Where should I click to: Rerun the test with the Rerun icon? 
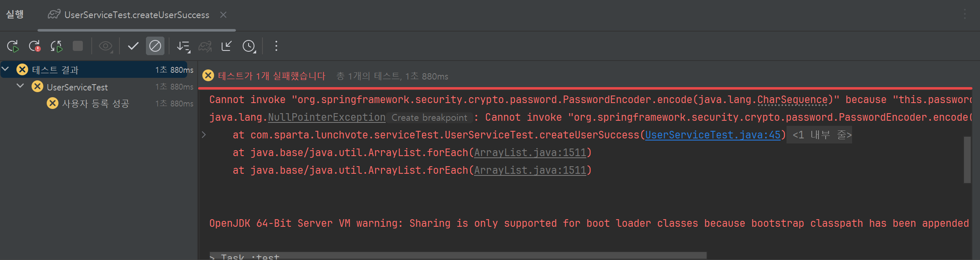[13, 46]
